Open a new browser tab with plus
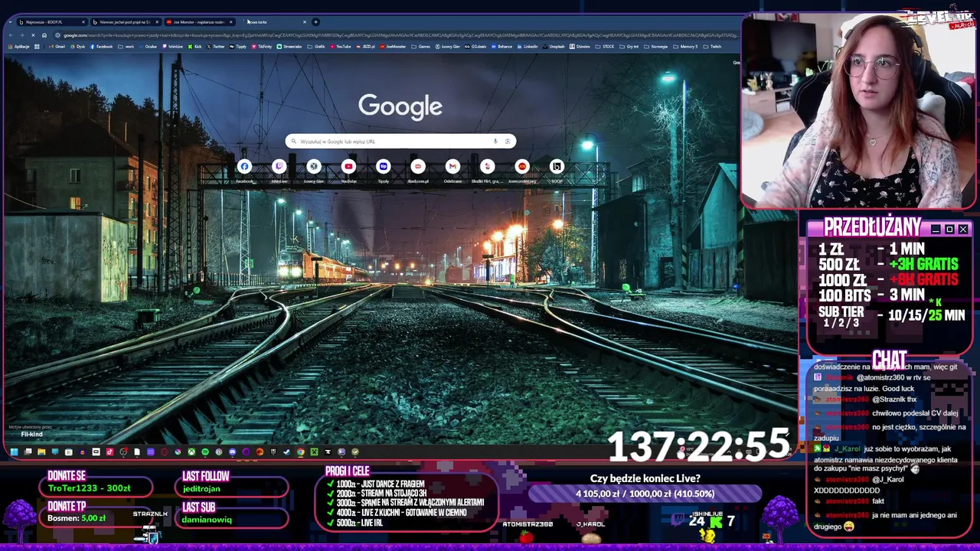Viewport: 980px width, 551px height. tap(315, 22)
